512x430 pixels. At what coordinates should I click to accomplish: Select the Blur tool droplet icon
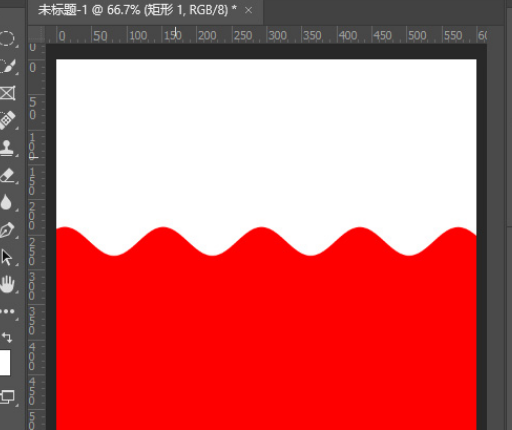[x=6, y=202]
